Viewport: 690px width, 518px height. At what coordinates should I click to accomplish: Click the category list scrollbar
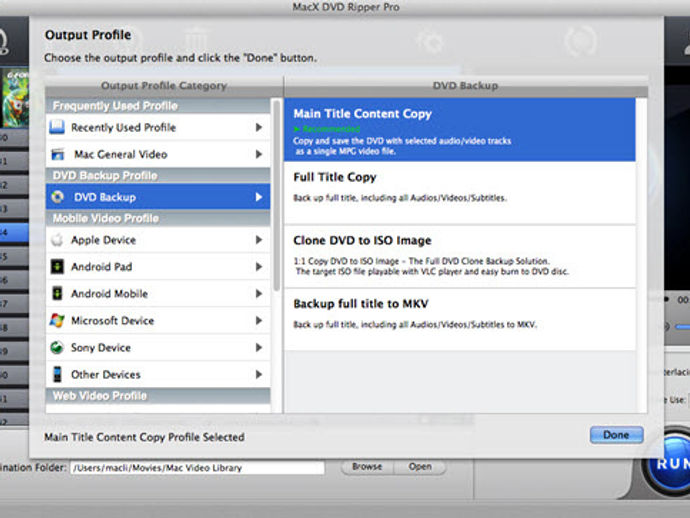click(x=276, y=196)
